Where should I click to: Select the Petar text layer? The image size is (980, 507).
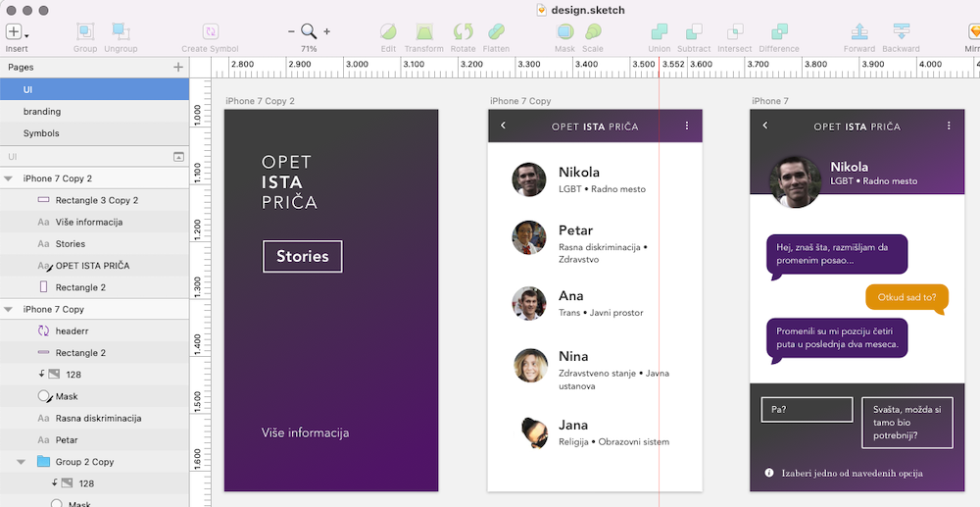[94, 440]
